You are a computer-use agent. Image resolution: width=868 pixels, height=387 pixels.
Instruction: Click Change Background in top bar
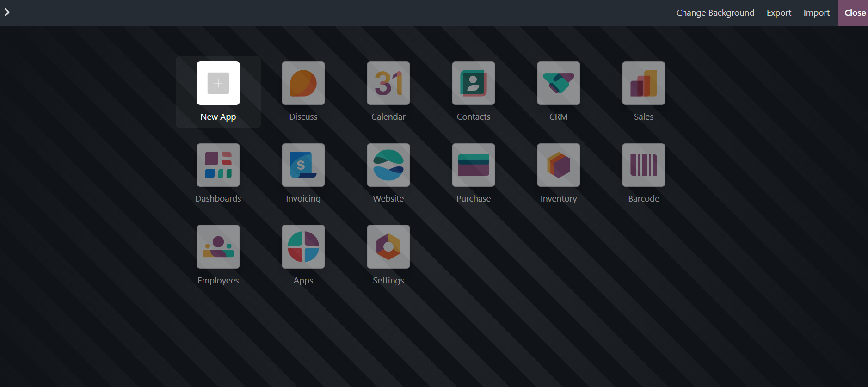tap(715, 13)
